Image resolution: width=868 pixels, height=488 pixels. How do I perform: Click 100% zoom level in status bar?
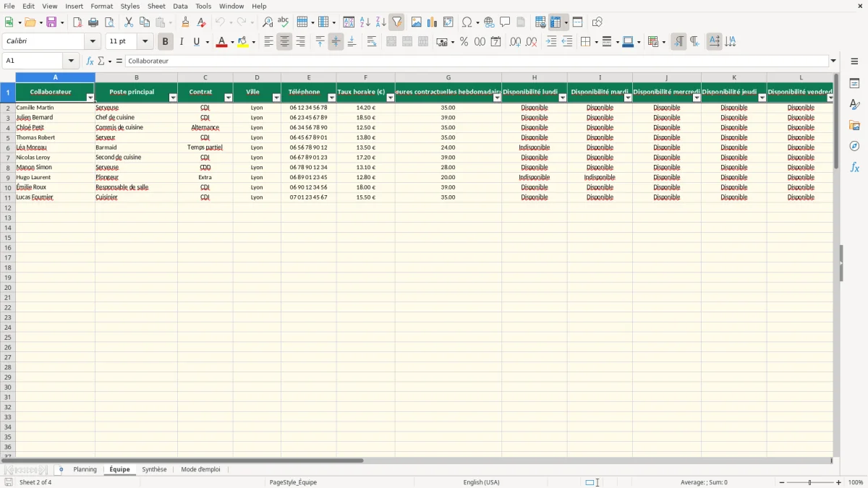(x=856, y=482)
